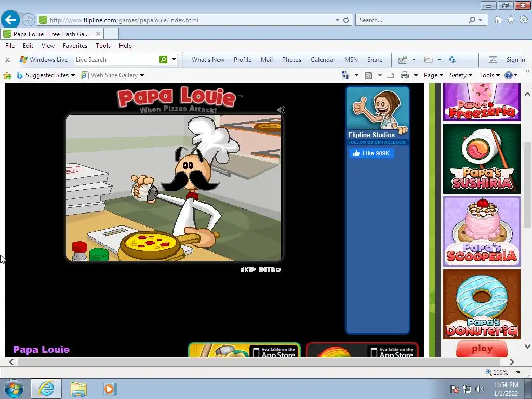Click the Add to Favorites bar star icon

coord(7,75)
